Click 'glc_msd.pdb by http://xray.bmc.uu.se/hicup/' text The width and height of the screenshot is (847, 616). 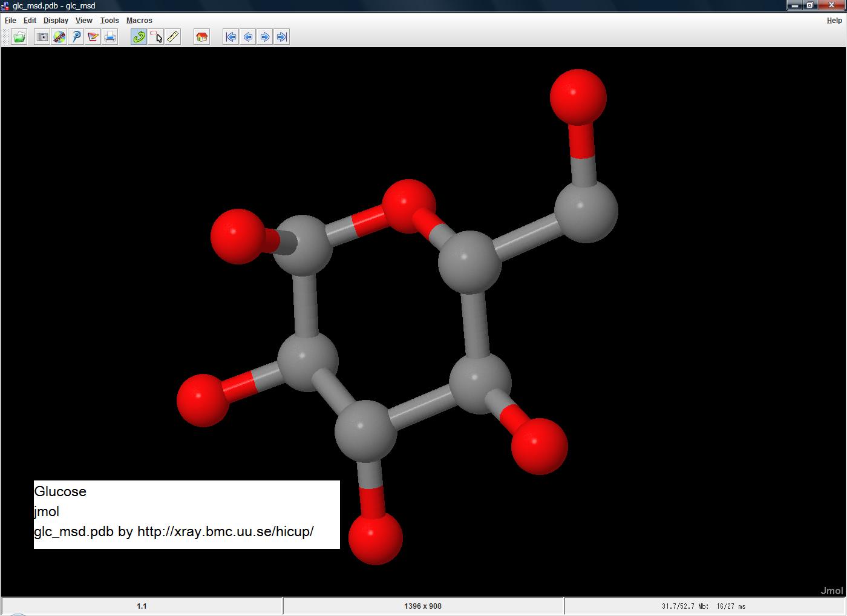click(174, 531)
